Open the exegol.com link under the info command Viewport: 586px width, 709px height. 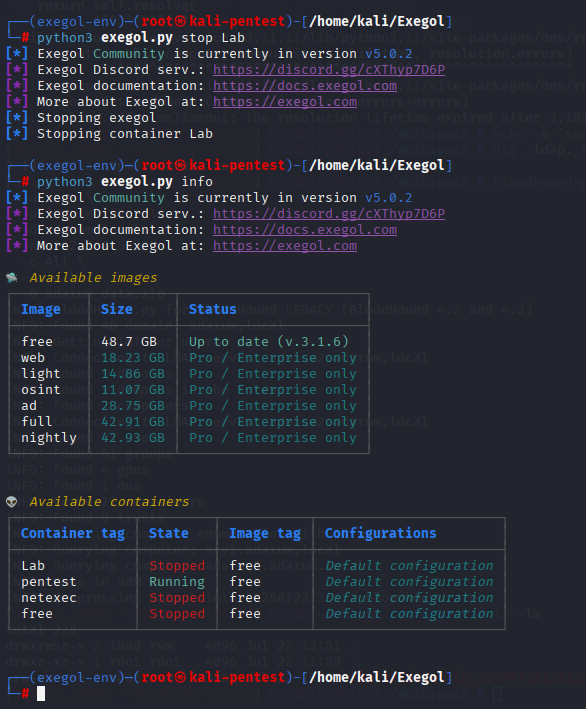point(285,246)
